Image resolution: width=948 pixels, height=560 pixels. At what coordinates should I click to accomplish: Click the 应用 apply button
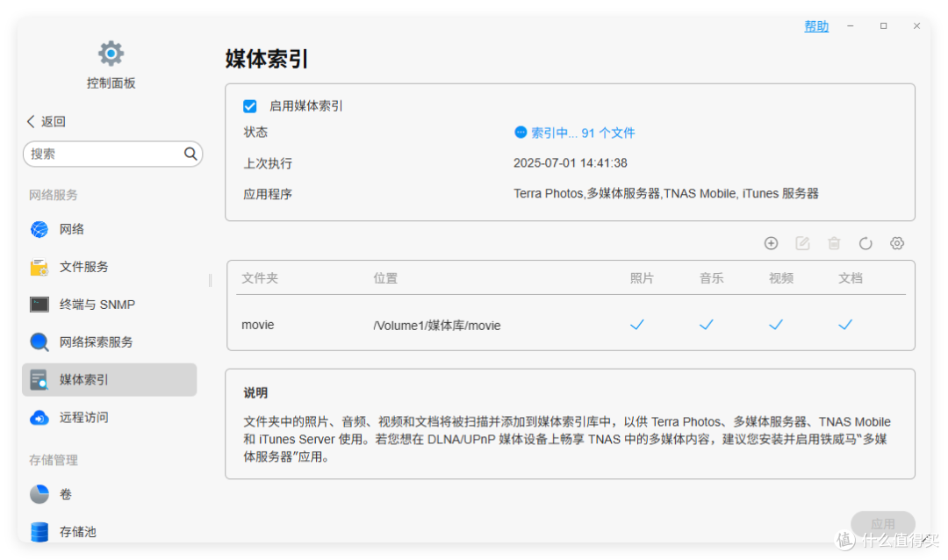pos(883,524)
